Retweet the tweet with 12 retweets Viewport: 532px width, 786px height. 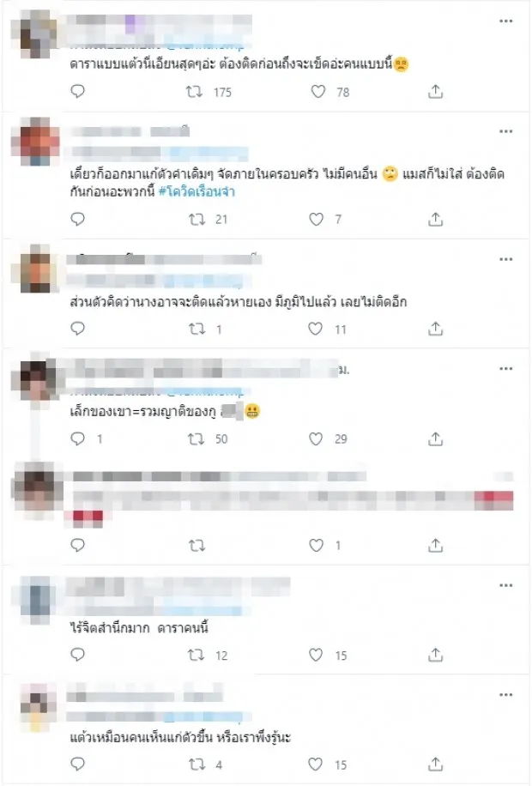coord(196,655)
